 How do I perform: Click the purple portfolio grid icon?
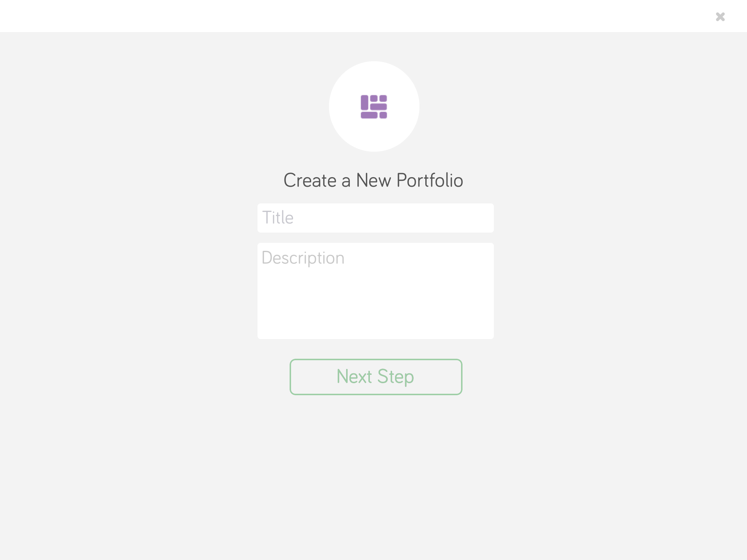pyautogui.click(x=374, y=107)
